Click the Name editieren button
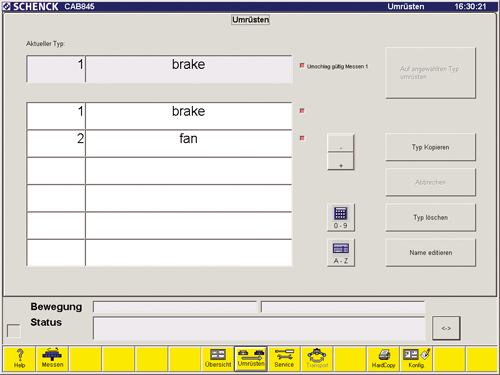This screenshot has width=500, height=375. tap(430, 253)
